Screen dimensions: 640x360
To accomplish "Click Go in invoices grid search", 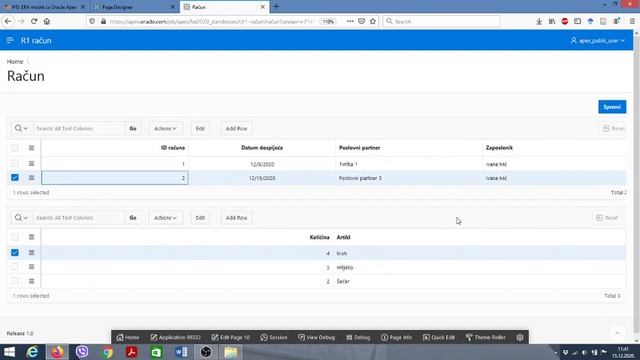I will pos(133,128).
